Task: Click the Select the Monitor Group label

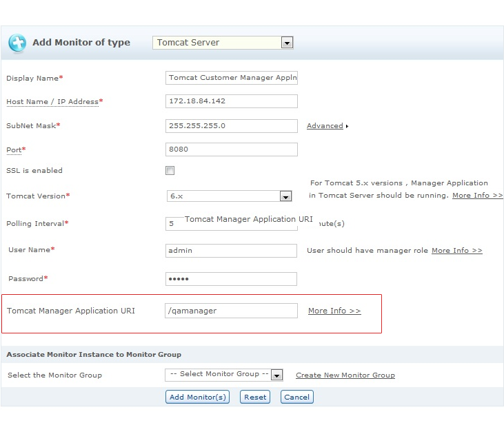Action: [54, 375]
